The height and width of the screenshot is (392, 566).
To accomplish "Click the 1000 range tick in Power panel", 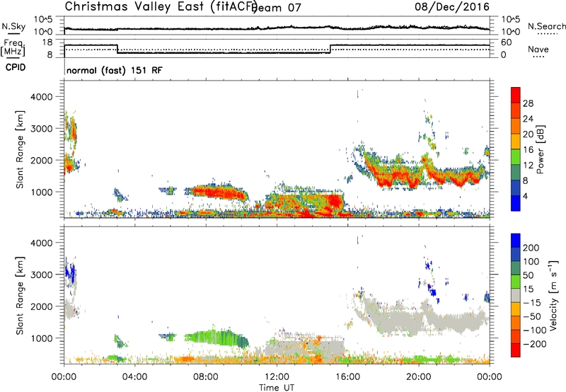I will point(42,192).
